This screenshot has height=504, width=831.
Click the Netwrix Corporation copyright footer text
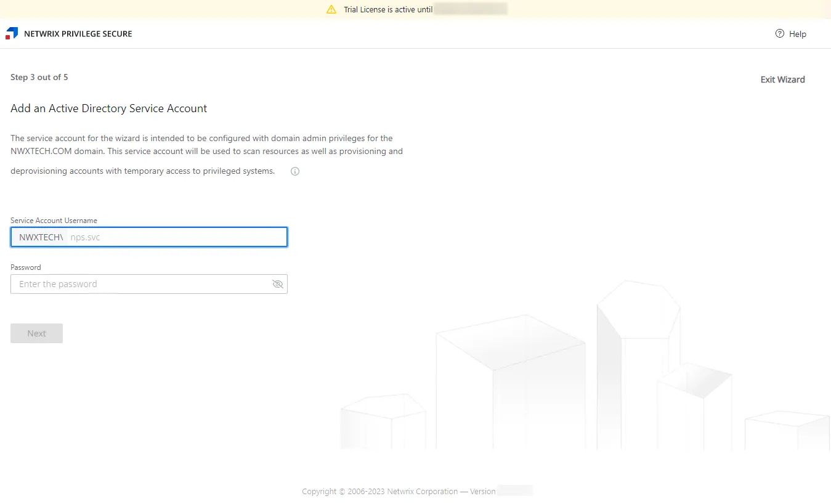pyautogui.click(x=399, y=491)
